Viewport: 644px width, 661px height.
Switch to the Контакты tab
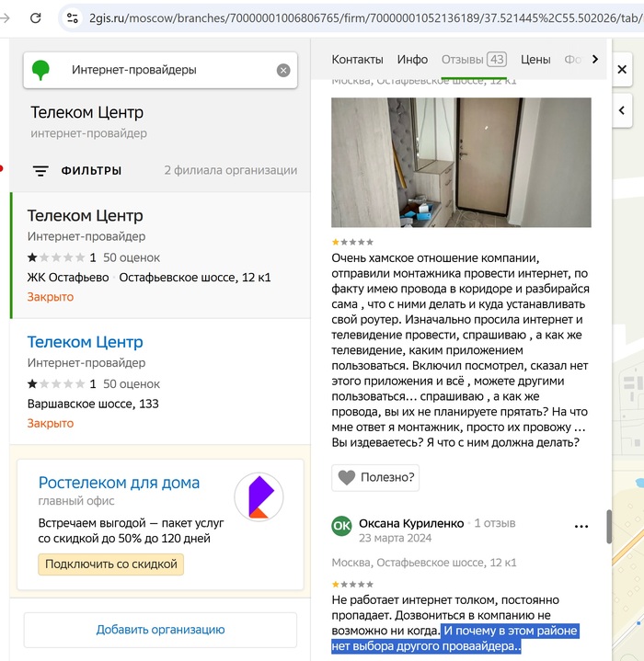click(357, 59)
